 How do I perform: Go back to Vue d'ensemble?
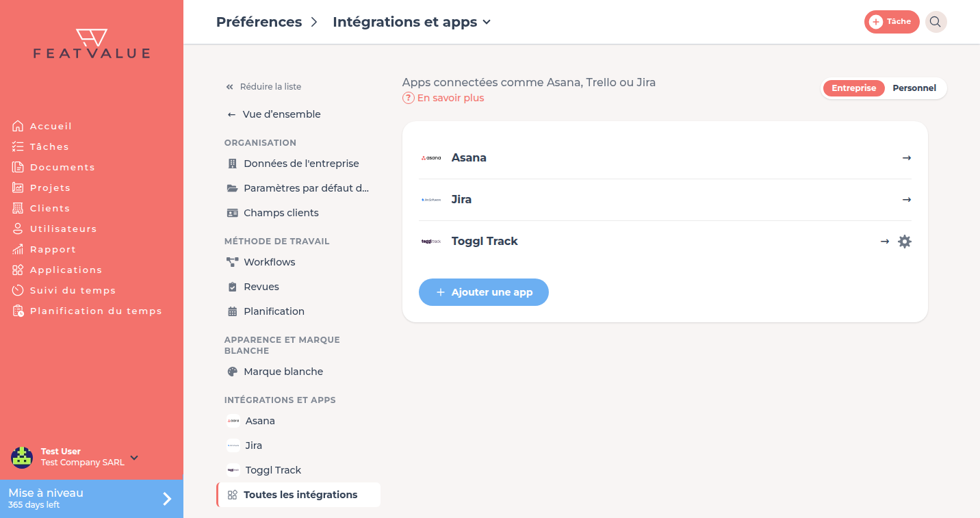[274, 114]
